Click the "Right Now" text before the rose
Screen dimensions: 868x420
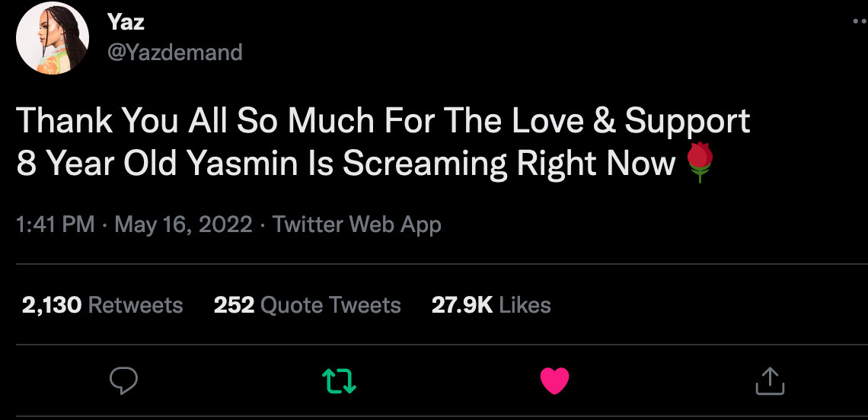click(x=597, y=164)
